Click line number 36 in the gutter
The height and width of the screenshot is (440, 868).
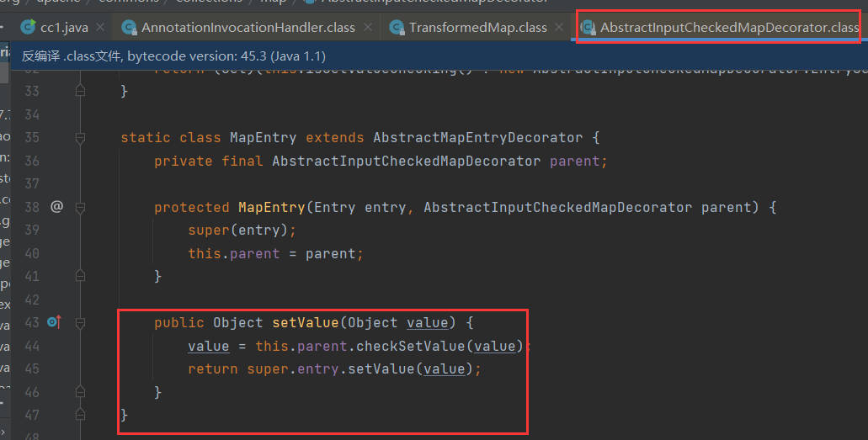(32, 161)
